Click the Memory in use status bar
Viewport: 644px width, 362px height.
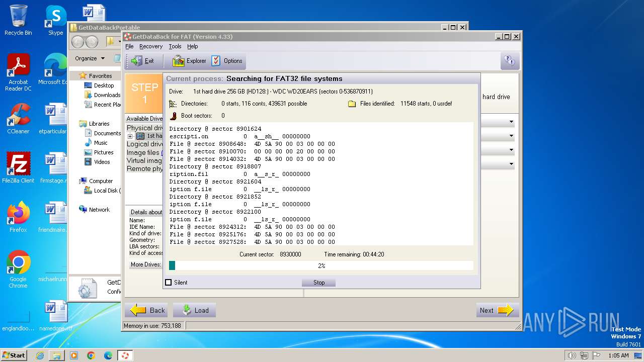coord(152,326)
